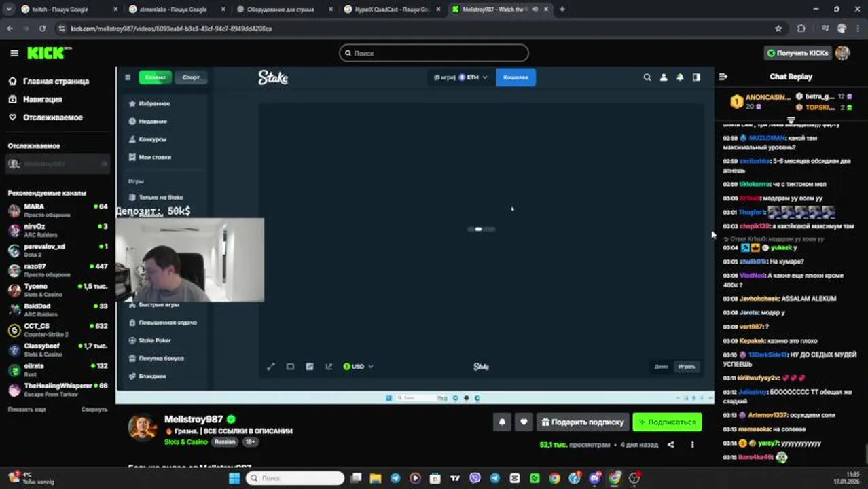The height and width of the screenshot is (489, 868).
Task: Click the Russian language tag
Action: point(225,442)
